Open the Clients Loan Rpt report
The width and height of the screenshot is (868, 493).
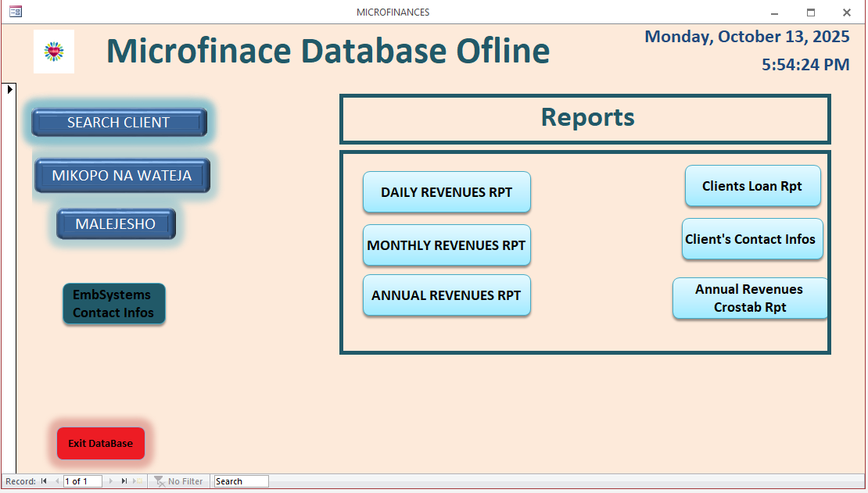point(752,186)
